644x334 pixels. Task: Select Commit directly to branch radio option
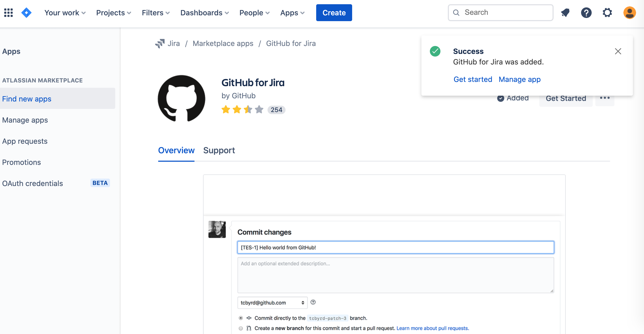click(241, 318)
